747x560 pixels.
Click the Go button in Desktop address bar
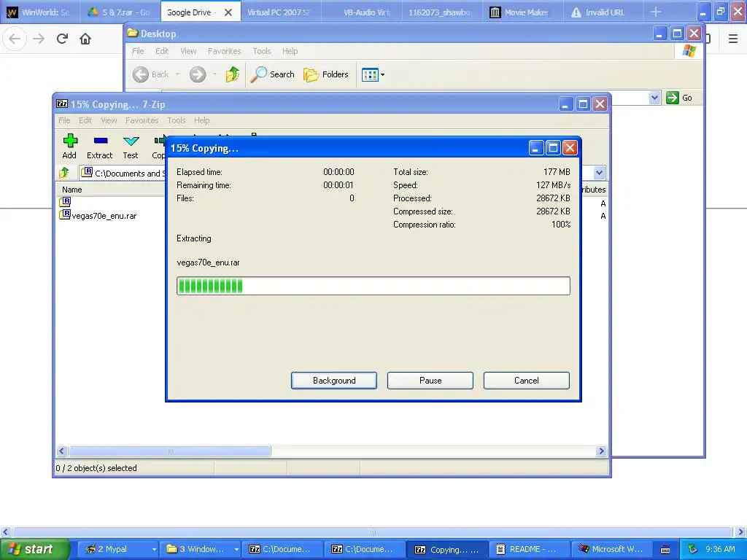[679, 98]
